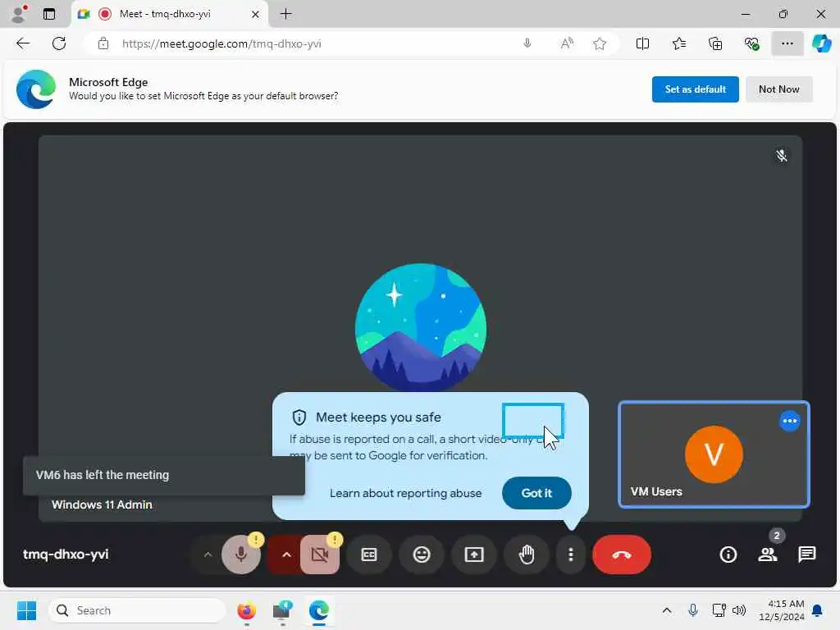Show hidden system tray icons chevron

(667, 610)
